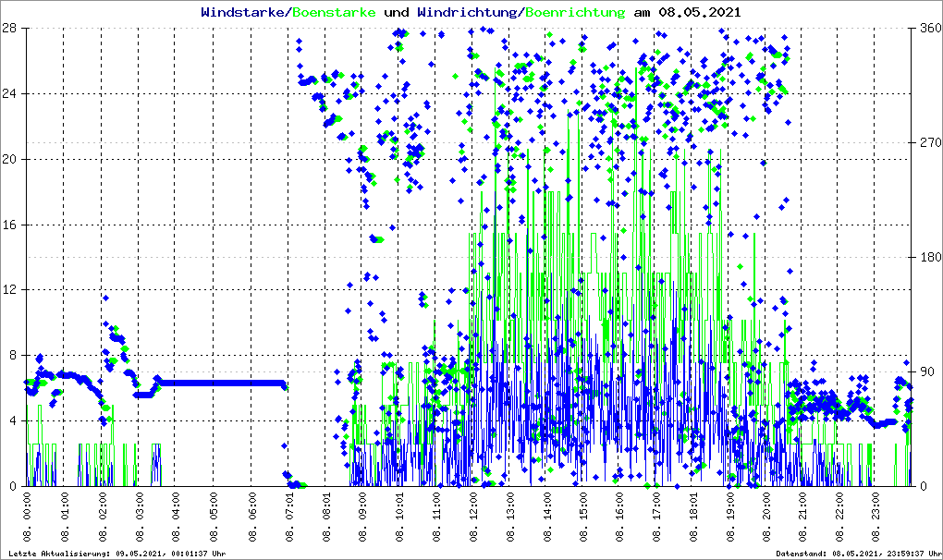
Task: Select the 03:00 x-axis time marker
Action: (x=139, y=517)
